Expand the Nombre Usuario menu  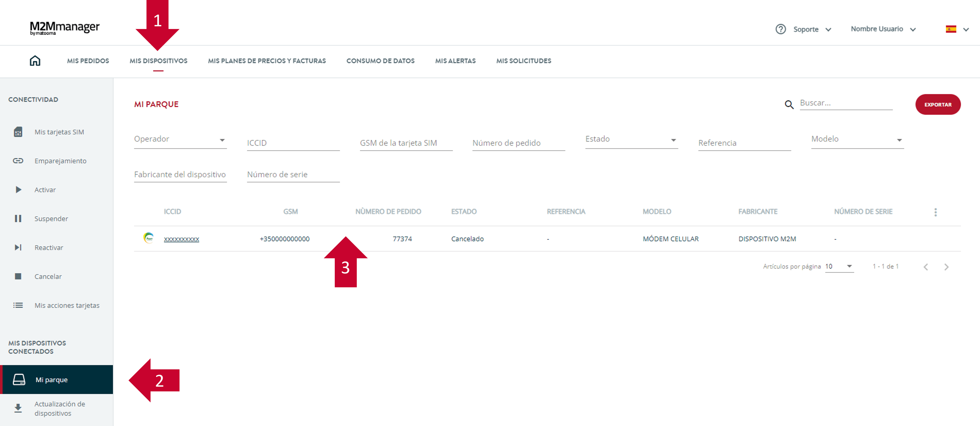[x=913, y=30]
